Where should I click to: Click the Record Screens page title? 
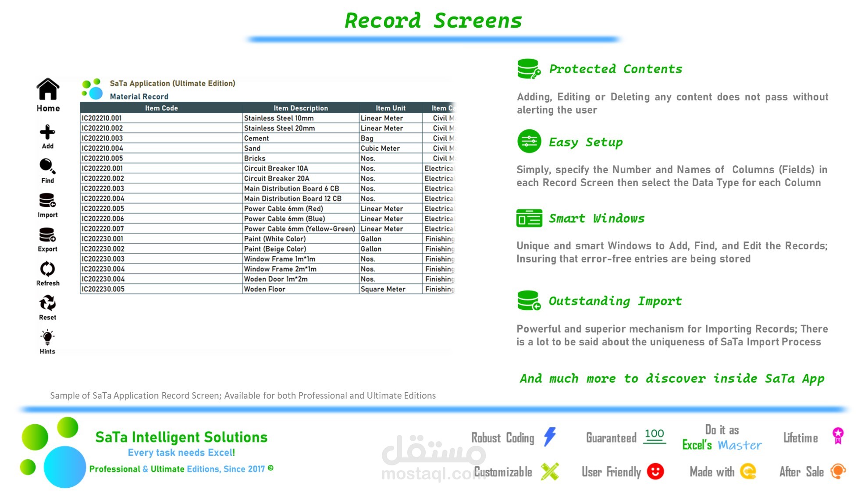pos(433,21)
